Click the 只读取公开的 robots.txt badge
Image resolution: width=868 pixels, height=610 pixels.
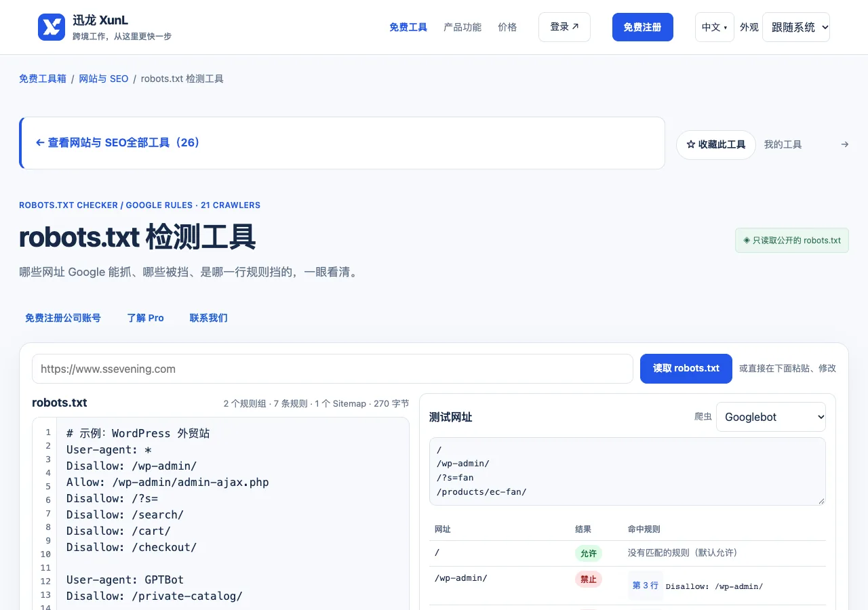(x=792, y=240)
